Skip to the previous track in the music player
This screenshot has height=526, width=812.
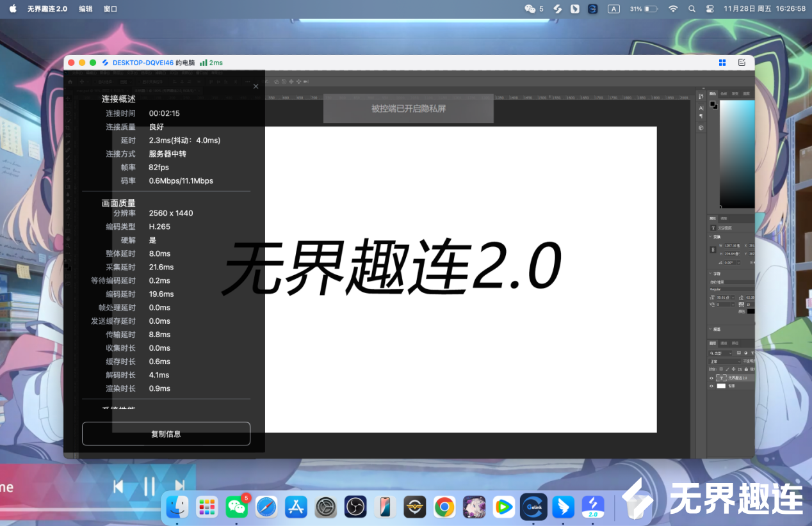118,487
